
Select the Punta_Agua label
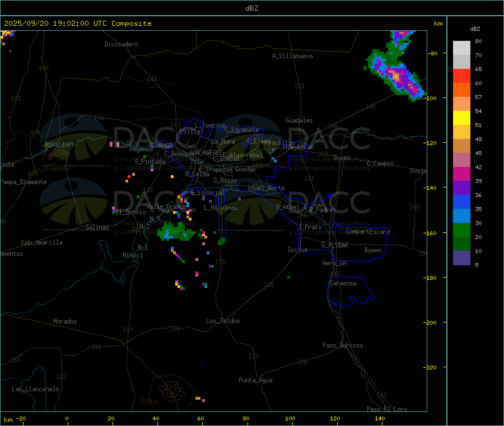point(255,380)
